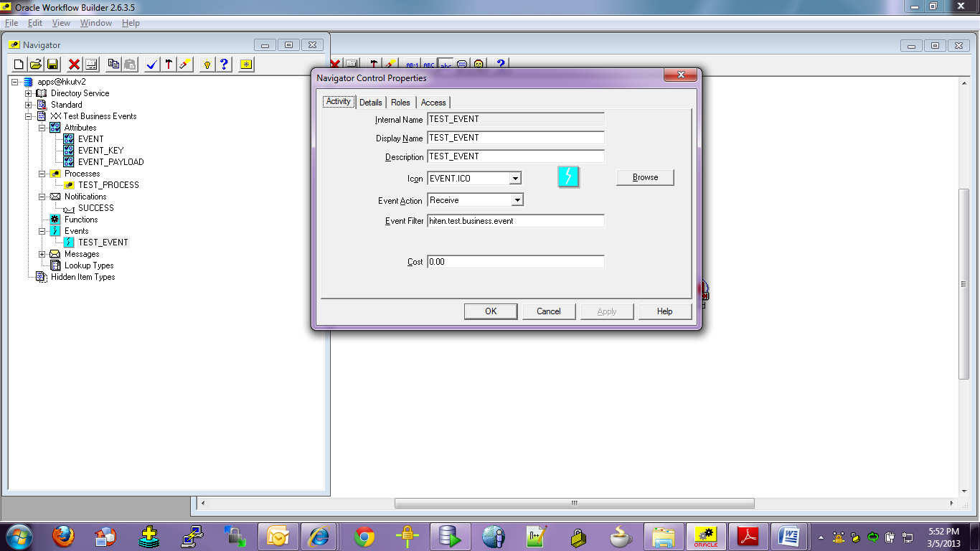Expand the Directory Service node
The image size is (980, 551).
pyautogui.click(x=29, y=93)
